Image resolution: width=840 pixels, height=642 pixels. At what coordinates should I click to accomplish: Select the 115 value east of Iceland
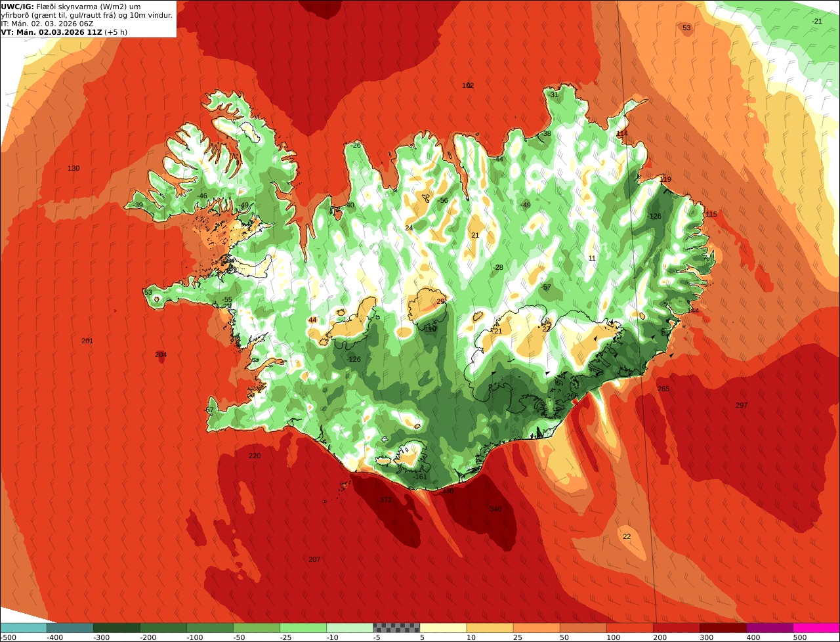tap(711, 214)
